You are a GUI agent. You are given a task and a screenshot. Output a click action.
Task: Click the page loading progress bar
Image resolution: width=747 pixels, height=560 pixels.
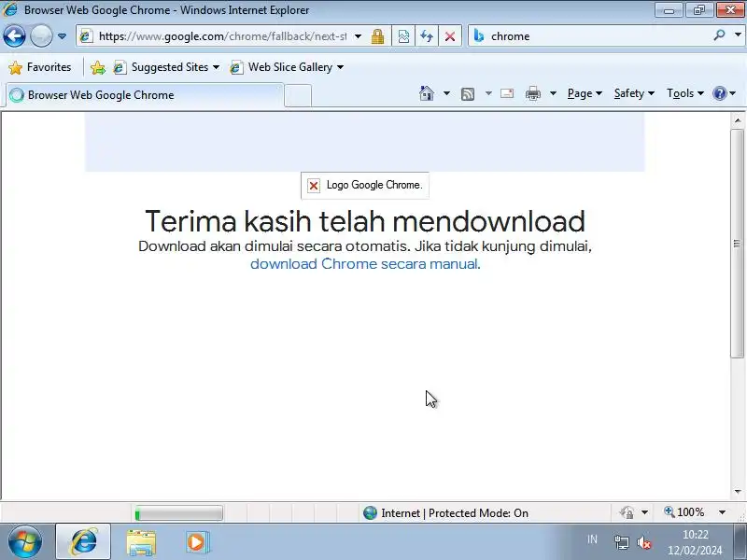click(x=178, y=512)
